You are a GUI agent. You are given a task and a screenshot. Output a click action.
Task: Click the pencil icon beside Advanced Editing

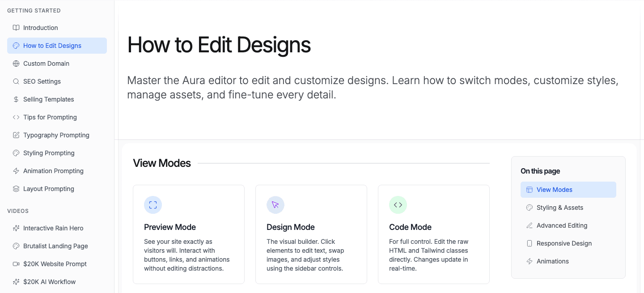pos(530,225)
